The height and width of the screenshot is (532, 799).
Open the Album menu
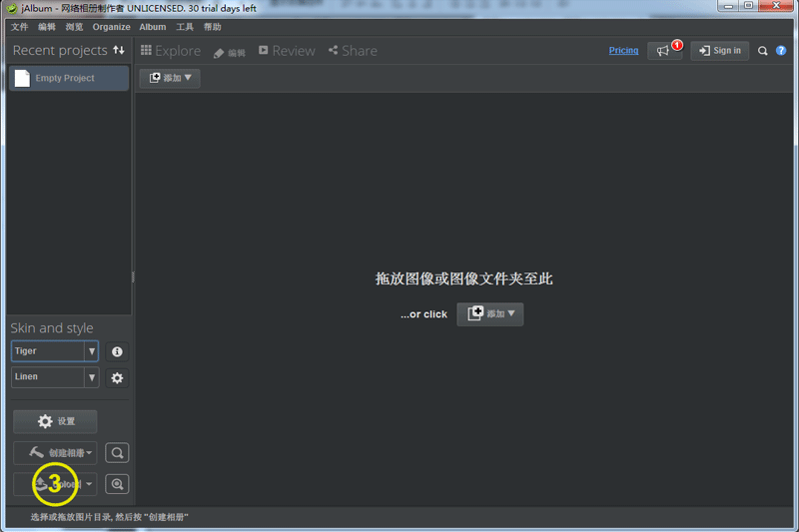coord(153,27)
